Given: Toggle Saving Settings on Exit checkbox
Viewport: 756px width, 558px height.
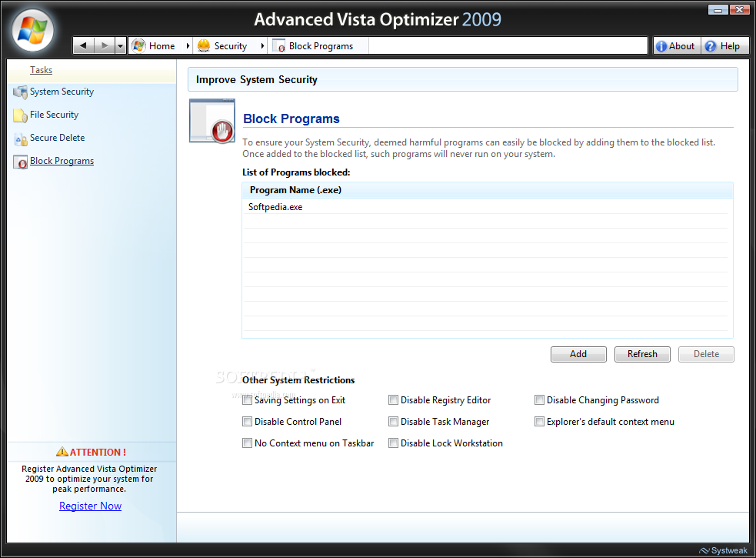Looking at the screenshot, I should (248, 400).
